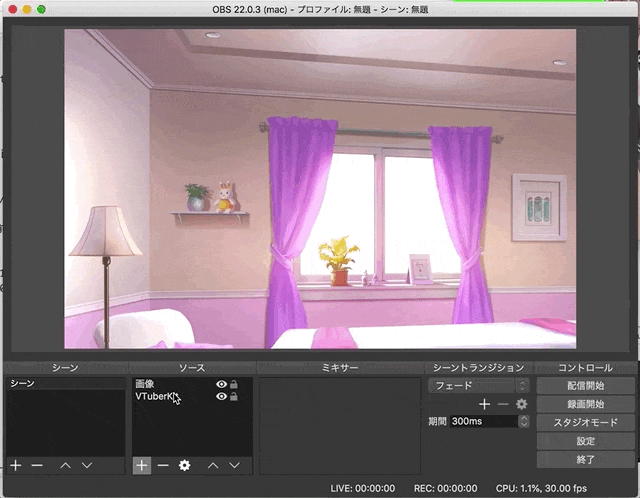This screenshot has width=640, height=498.
Task: Click the シーン panel header
Action: pyautogui.click(x=65, y=368)
